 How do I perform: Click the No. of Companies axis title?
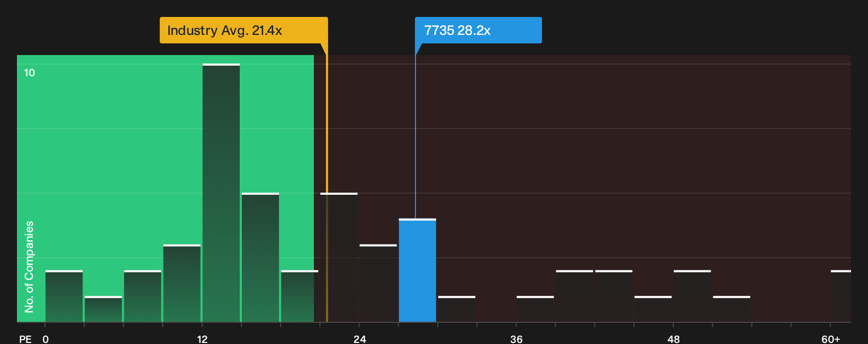pos(29,266)
